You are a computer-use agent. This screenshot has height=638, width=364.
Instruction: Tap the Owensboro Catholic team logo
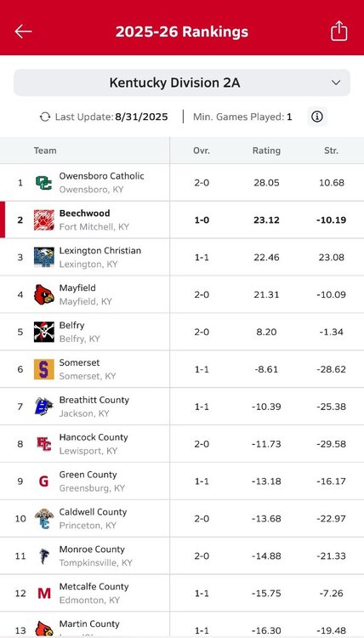(44, 183)
